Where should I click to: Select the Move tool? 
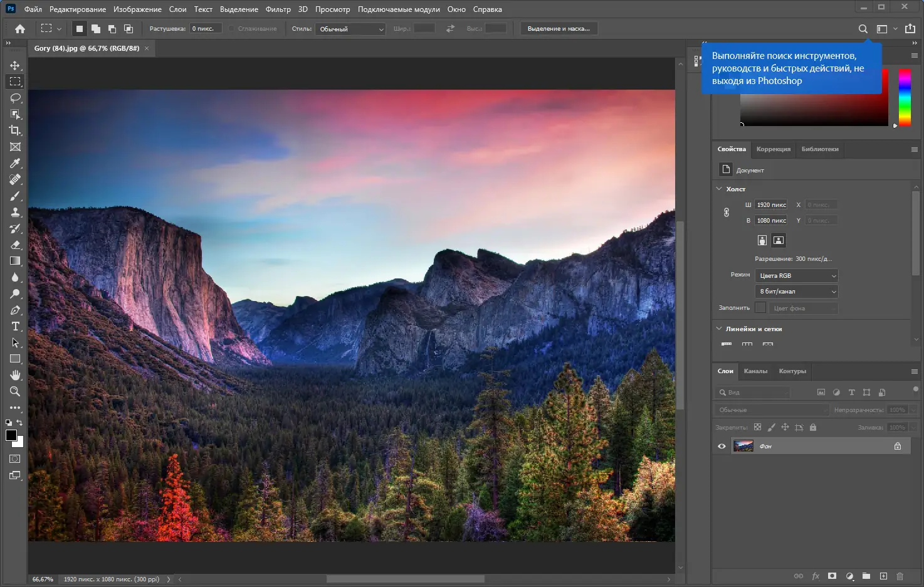point(15,65)
